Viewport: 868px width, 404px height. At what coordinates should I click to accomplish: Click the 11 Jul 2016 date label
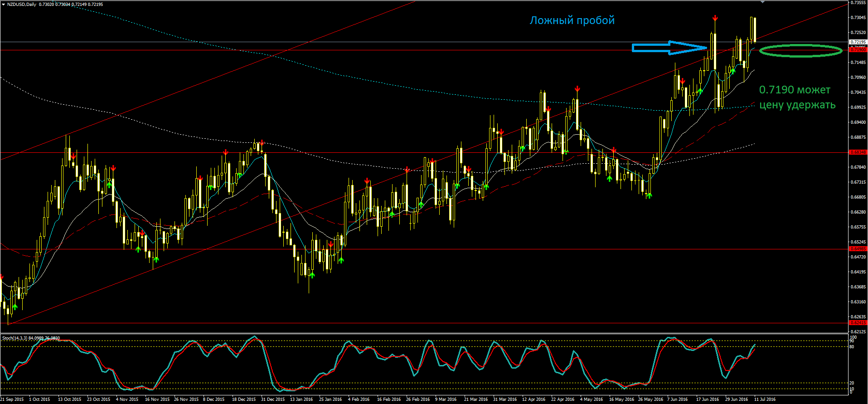pos(765,399)
